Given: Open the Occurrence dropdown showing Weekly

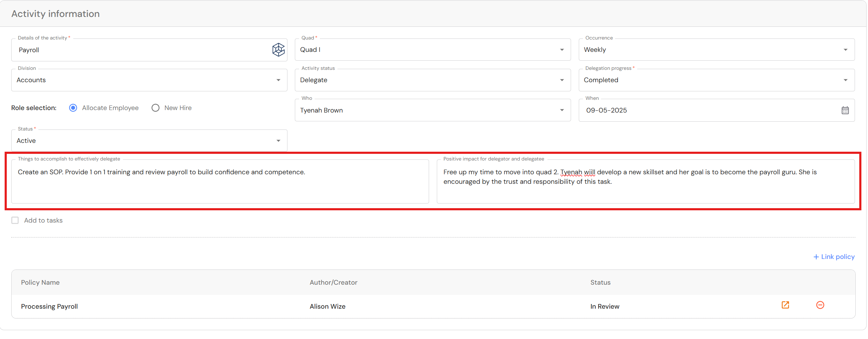Looking at the screenshot, I should point(845,50).
